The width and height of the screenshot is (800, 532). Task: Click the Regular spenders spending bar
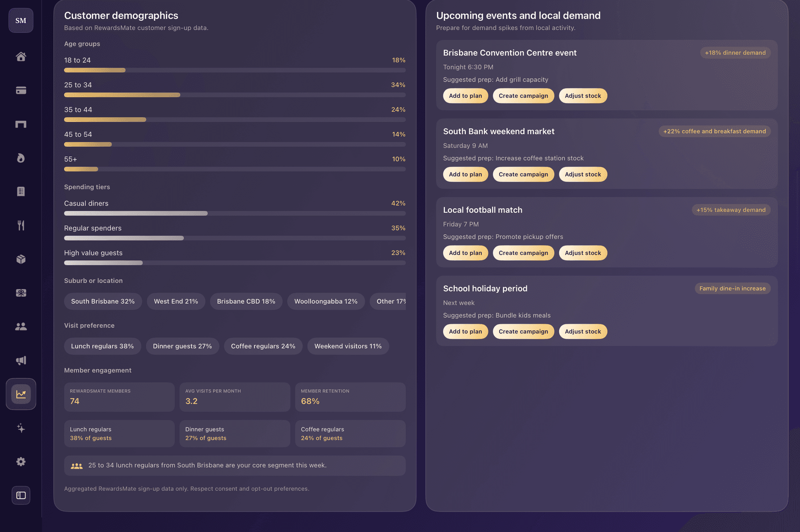click(x=235, y=238)
